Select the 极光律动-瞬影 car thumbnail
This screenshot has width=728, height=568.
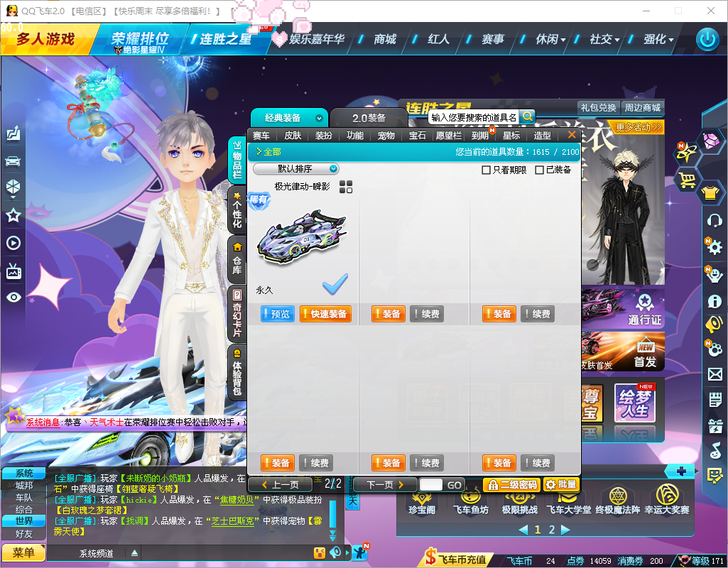pyautogui.click(x=301, y=236)
